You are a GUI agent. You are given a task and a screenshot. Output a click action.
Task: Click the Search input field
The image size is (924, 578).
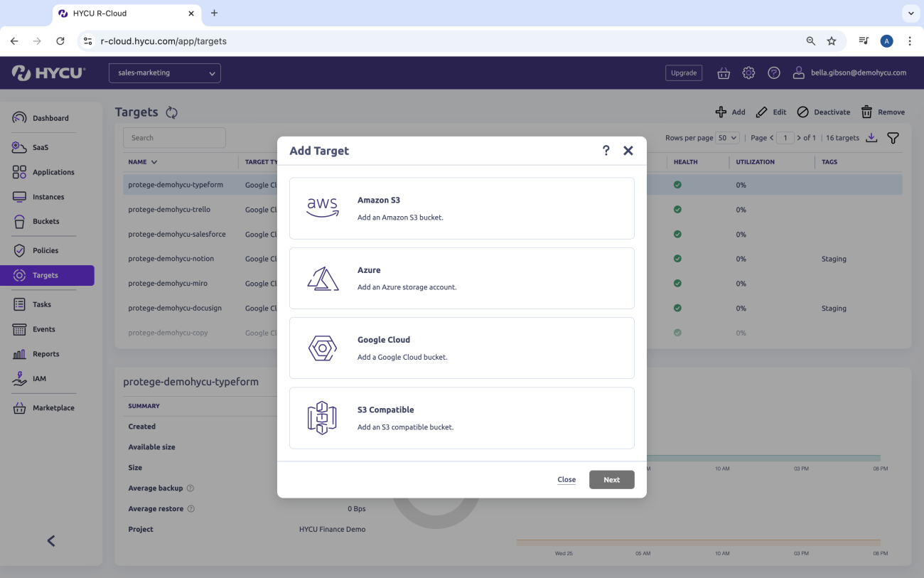tap(174, 138)
